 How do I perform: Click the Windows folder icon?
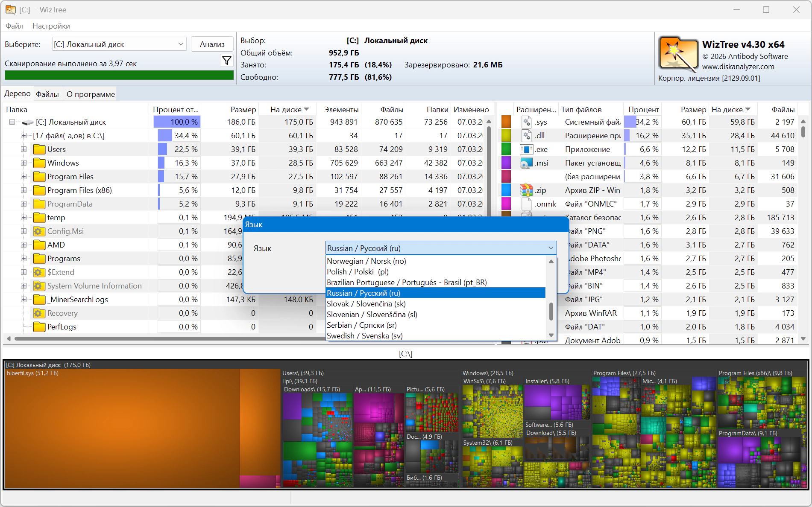click(39, 163)
